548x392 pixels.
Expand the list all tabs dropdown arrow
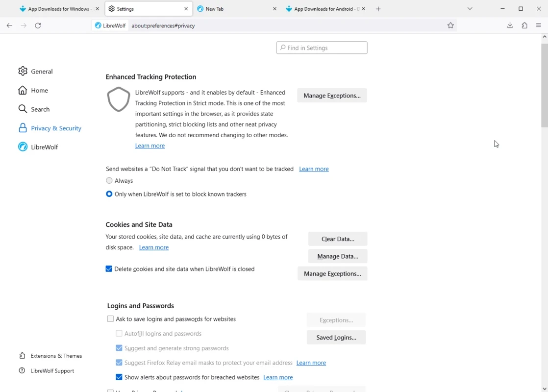(470, 9)
